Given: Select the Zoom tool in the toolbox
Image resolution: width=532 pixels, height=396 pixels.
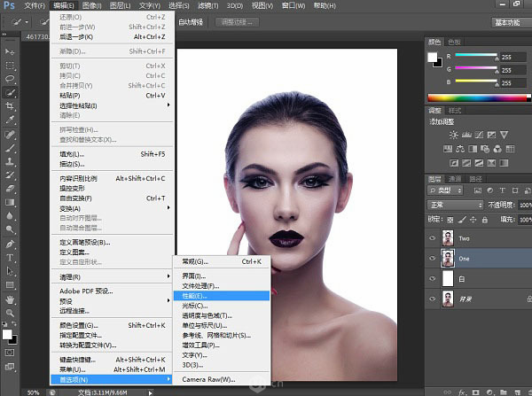Looking at the screenshot, I should pos(11,313).
